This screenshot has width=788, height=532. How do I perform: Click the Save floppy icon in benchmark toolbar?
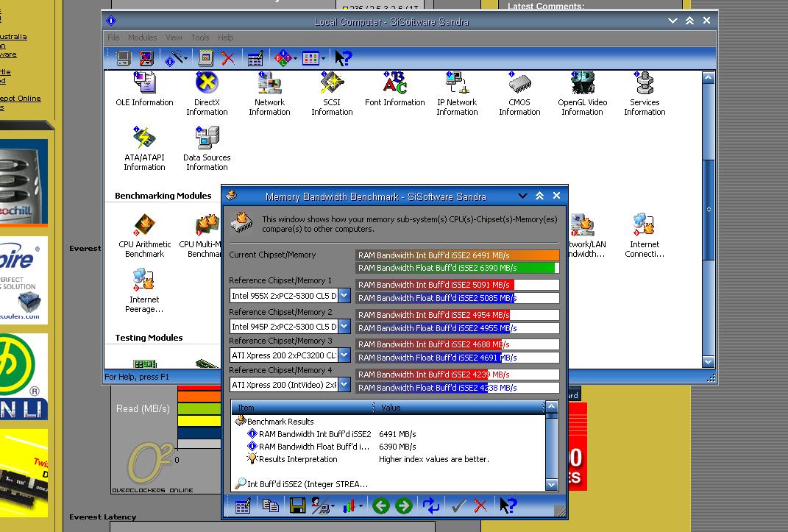297,506
